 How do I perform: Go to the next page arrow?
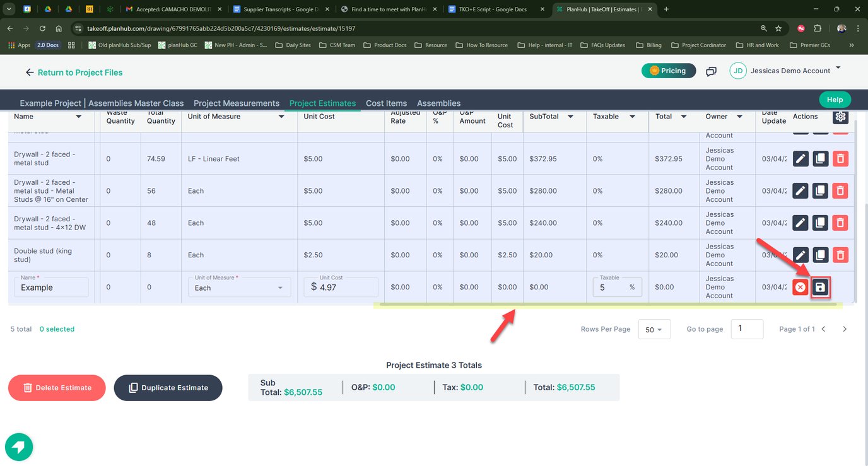click(845, 329)
